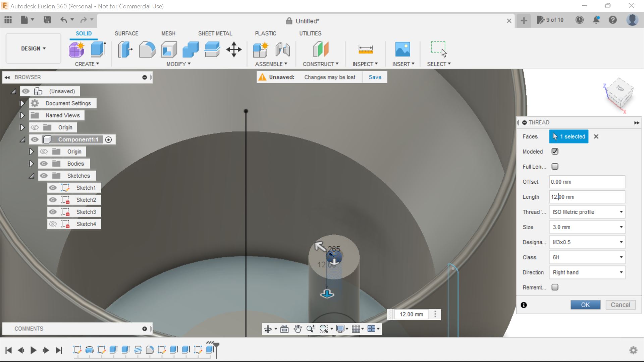
Task: Expand the Named Views node
Action: pos(22,115)
